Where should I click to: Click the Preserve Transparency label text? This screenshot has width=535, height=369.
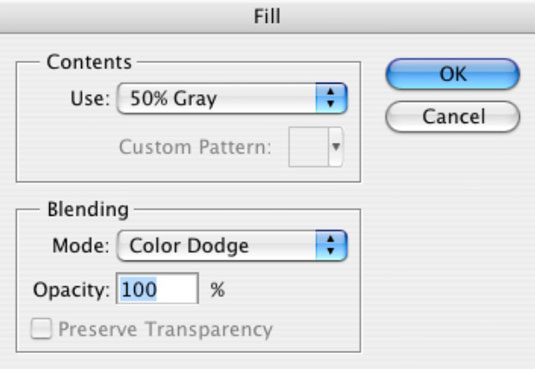(165, 329)
